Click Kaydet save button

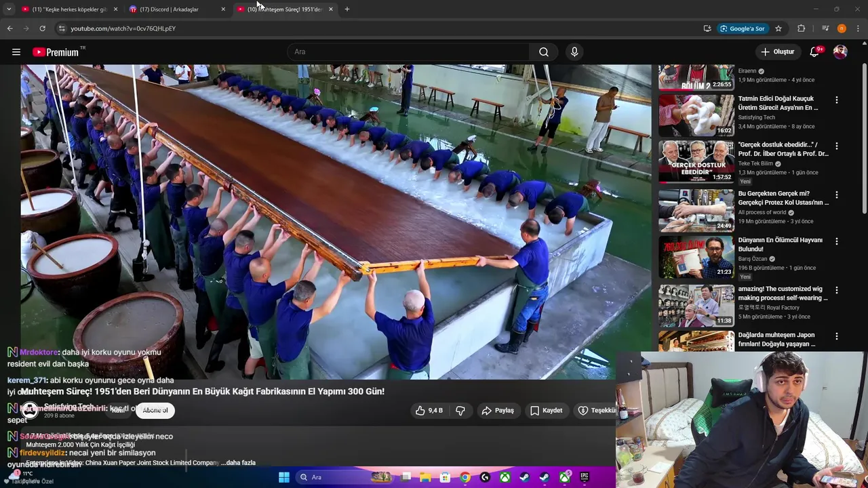tap(547, 411)
